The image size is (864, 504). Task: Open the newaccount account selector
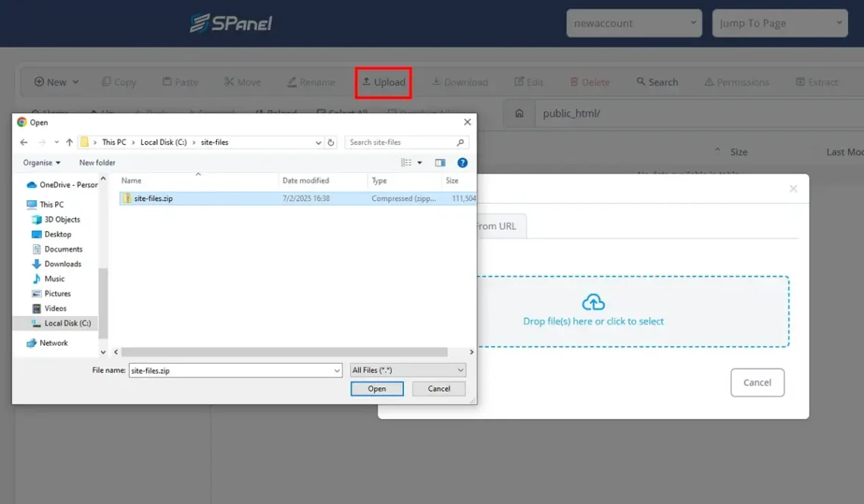tap(634, 23)
